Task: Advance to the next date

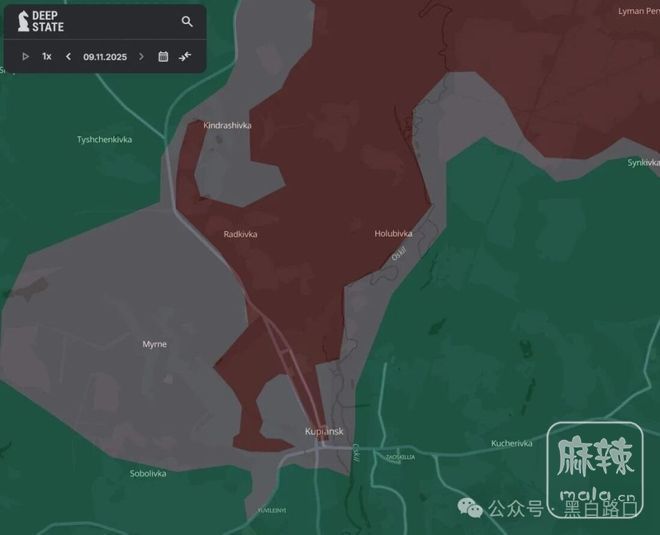Action: [141, 57]
